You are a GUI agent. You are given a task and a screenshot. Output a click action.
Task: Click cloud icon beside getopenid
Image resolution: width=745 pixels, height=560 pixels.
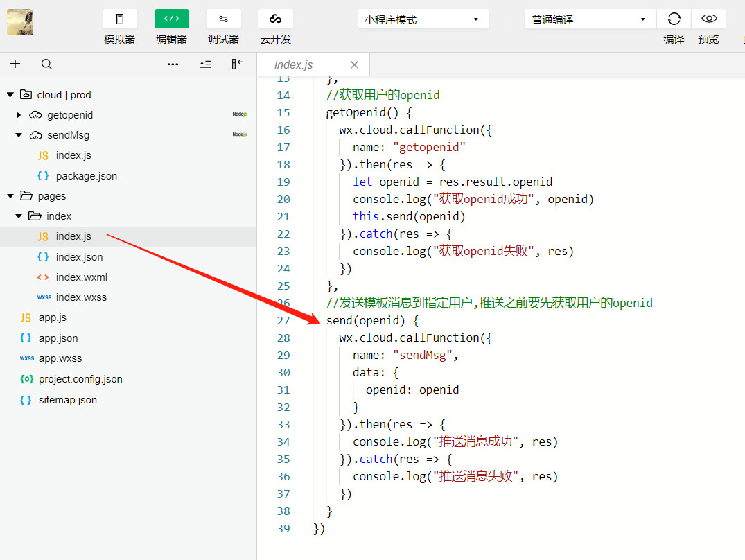pyautogui.click(x=35, y=115)
